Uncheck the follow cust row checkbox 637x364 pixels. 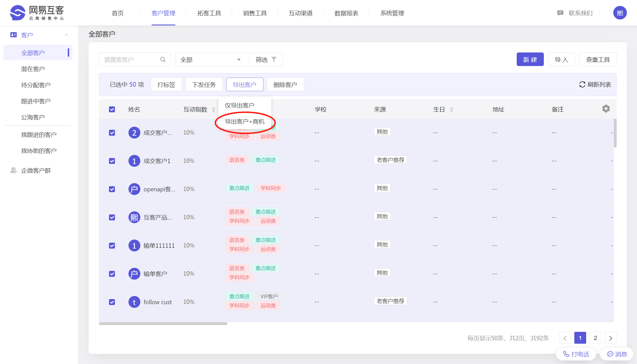(112, 302)
